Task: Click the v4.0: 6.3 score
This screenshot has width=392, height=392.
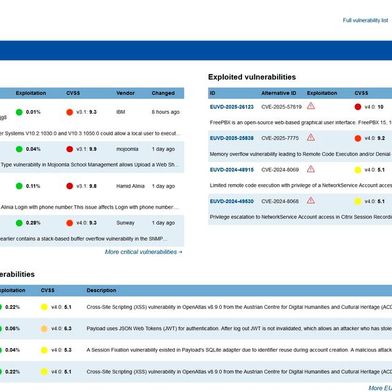Action: pyautogui.click(x=61, y=329)
